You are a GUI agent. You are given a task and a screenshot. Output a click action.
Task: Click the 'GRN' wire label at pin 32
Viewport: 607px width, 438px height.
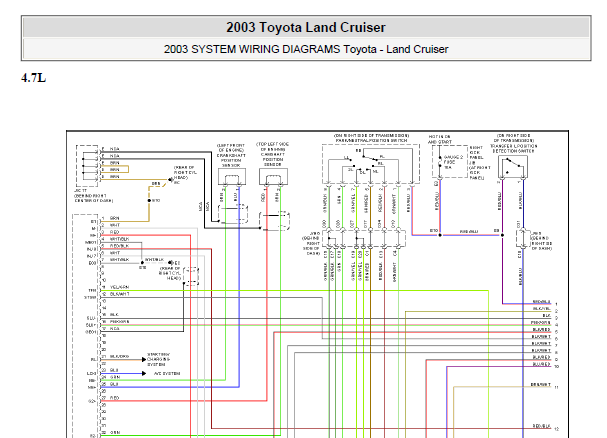[x=115, y=432]
